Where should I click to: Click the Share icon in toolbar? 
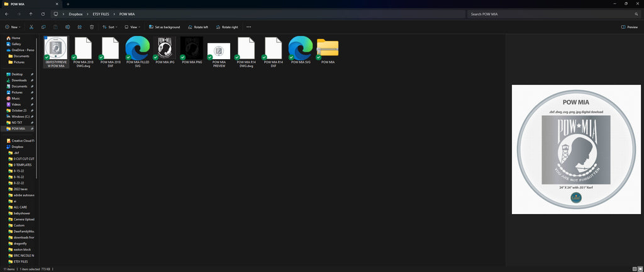pyautogui.click(x=80, y=27)
